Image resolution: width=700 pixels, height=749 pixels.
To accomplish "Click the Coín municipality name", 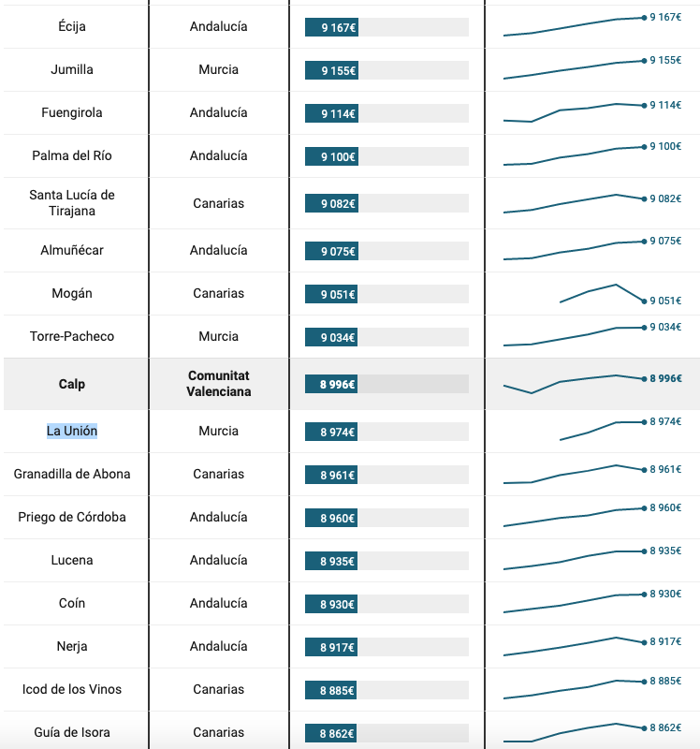I will click(72, 604).
